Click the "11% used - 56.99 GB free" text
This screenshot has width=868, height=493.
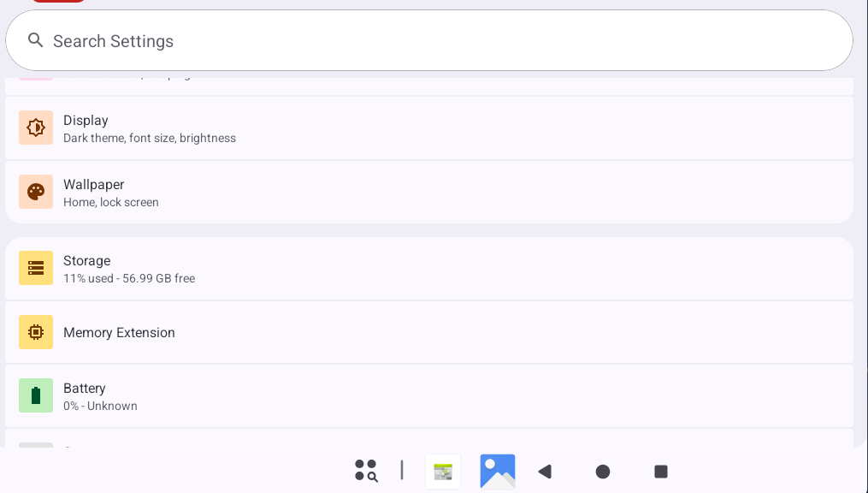point(129,278)
